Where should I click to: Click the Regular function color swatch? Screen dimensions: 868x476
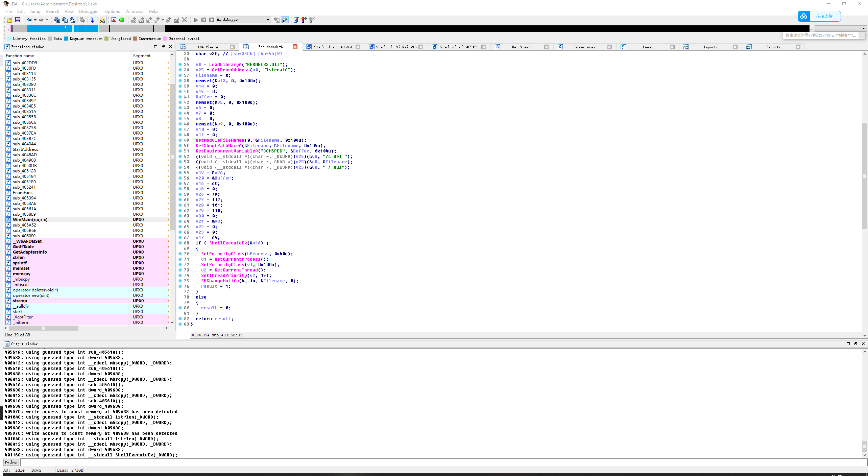pos(66,39)
